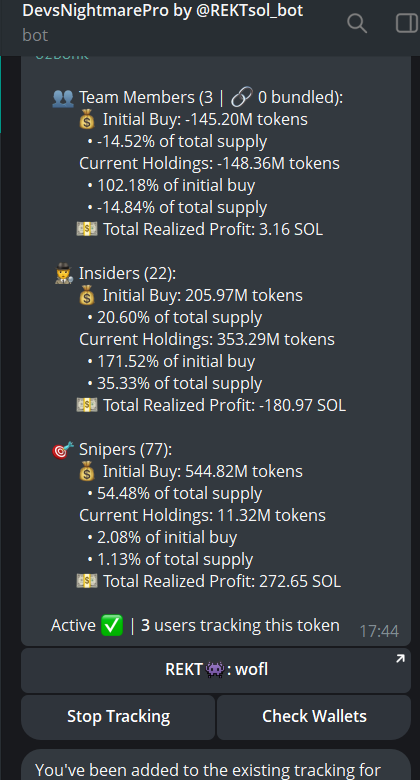Open the chat search magnifier icon
The height and width of the screenshot is (780, 420).
(x=357, y=23)
